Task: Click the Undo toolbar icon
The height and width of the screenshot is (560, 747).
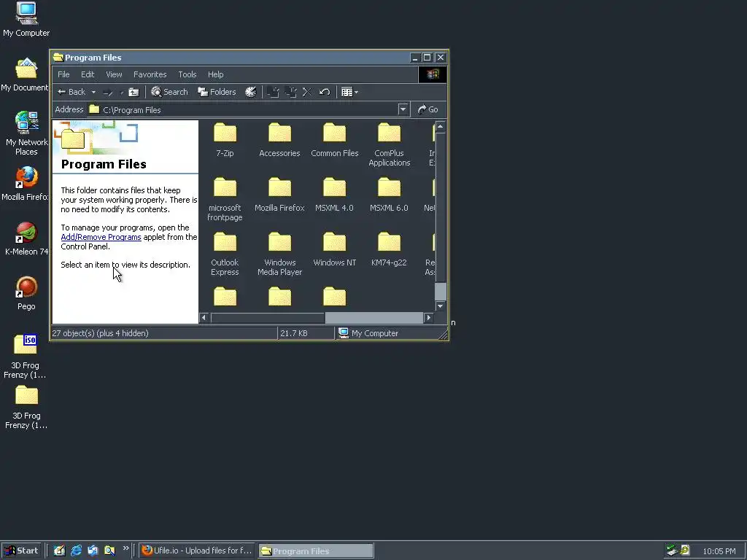Action: [325, 92]
